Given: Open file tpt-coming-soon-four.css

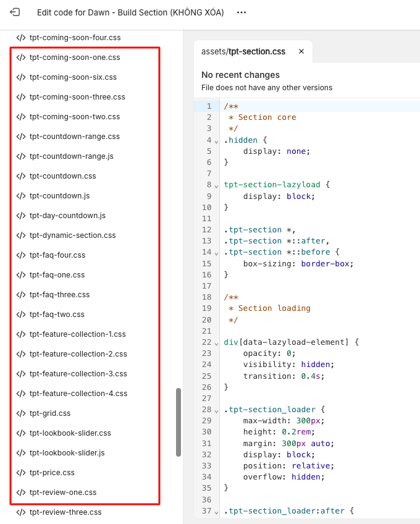Looking at the screenshot, I should pos(75,38).
